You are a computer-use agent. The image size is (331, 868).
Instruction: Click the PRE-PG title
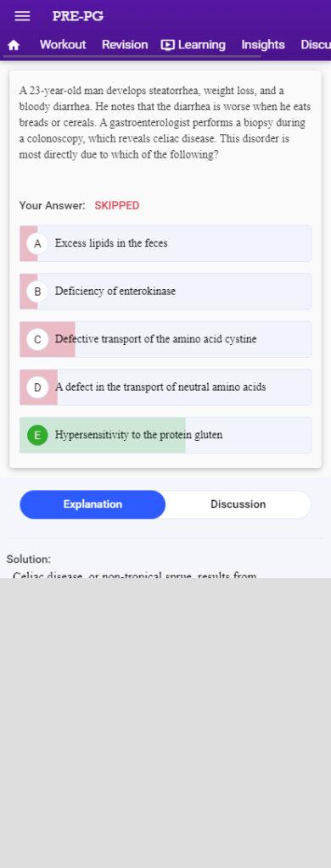(77, 16)
